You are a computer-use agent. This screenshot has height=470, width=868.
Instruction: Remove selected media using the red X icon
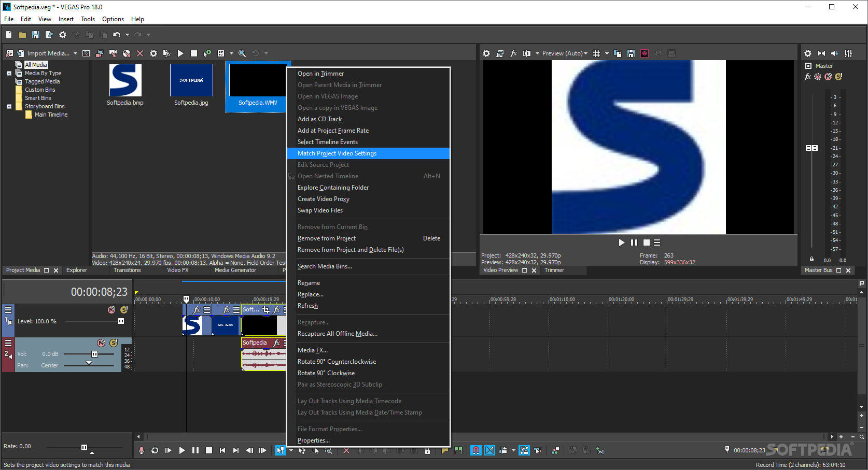click(x=140, y=53)
